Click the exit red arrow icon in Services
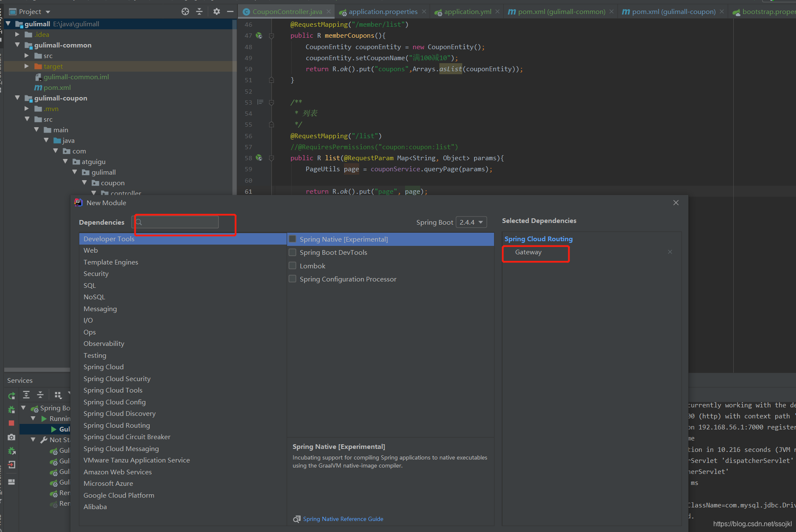Screen dimensions: 796x532 tap(11, 465)
